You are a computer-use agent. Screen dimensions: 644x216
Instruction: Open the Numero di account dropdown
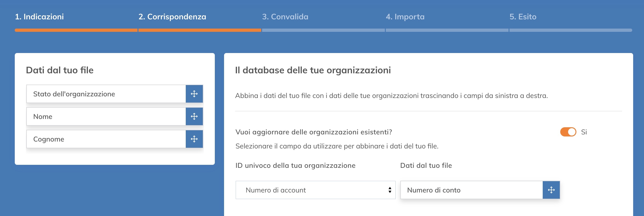tap(315, 190)
